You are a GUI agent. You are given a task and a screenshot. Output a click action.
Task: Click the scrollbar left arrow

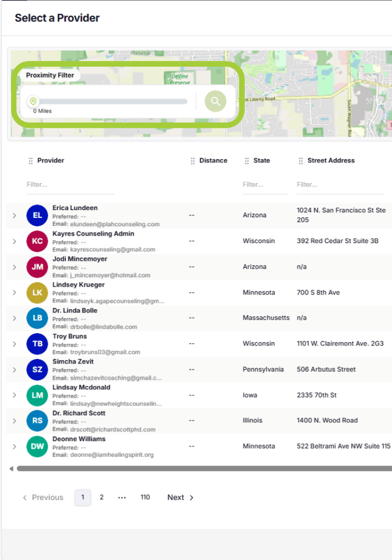(x=11, y=469)
